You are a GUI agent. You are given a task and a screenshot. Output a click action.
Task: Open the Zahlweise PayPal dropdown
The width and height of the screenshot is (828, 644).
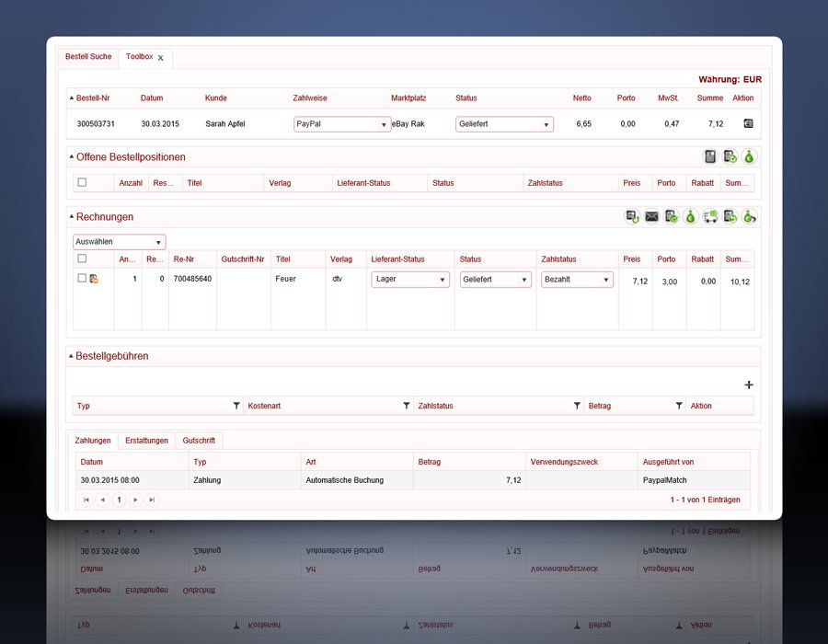(342, 124)
